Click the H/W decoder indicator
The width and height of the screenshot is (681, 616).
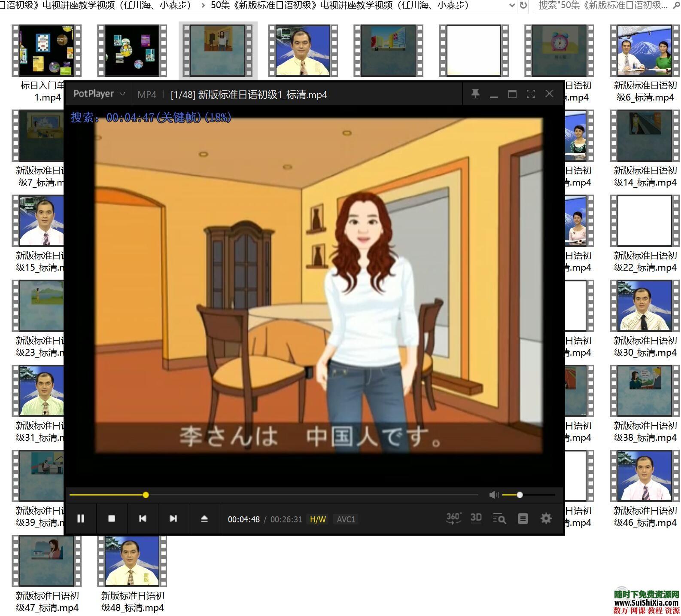[318, 519]
